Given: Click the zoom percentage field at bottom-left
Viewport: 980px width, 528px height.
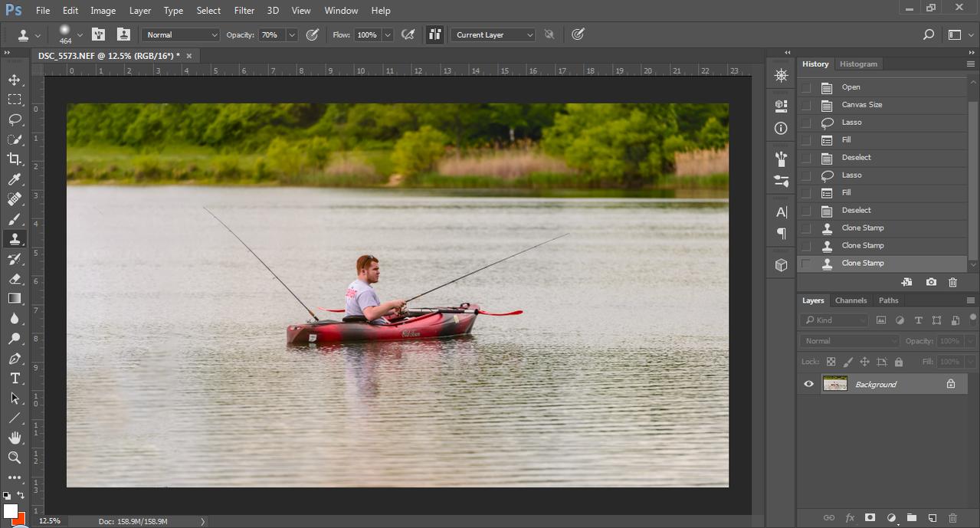Looking at the screenshot, I should 49,521.
